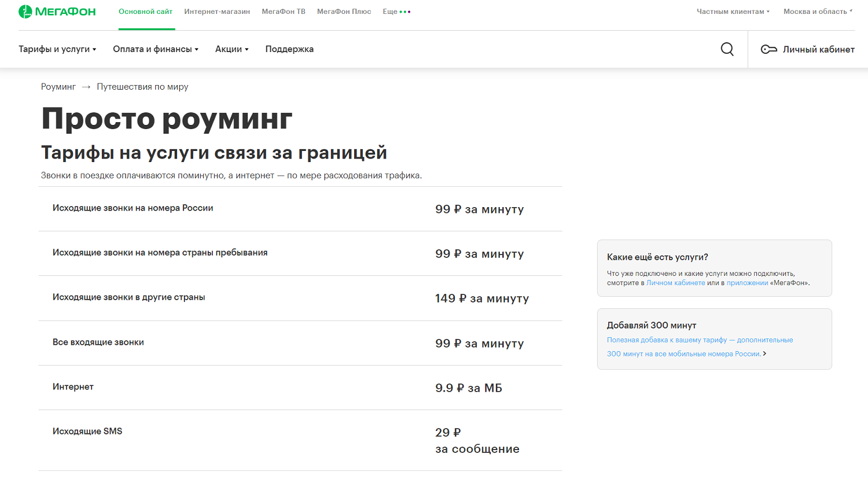Open the search magnifier icon
This screenshot has width=868, height=483.
727,49
